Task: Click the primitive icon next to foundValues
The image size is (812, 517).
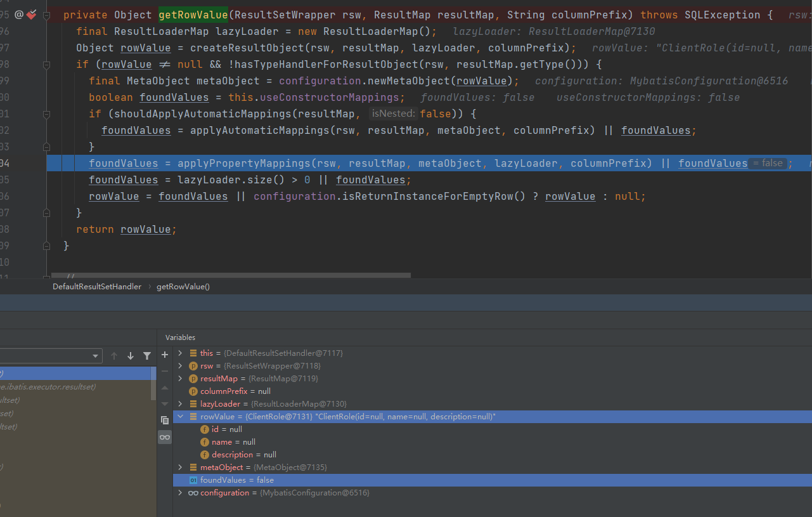Action: tap(193, 480)
